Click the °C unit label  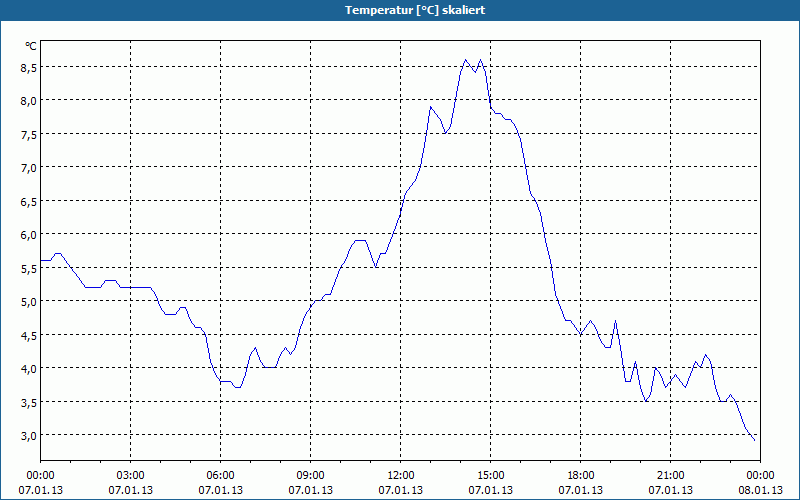(x=31, y=46)
